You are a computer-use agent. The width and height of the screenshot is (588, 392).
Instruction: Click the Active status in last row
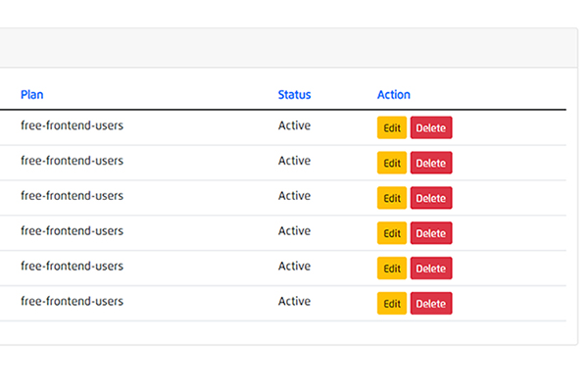(x=294, y=301)
